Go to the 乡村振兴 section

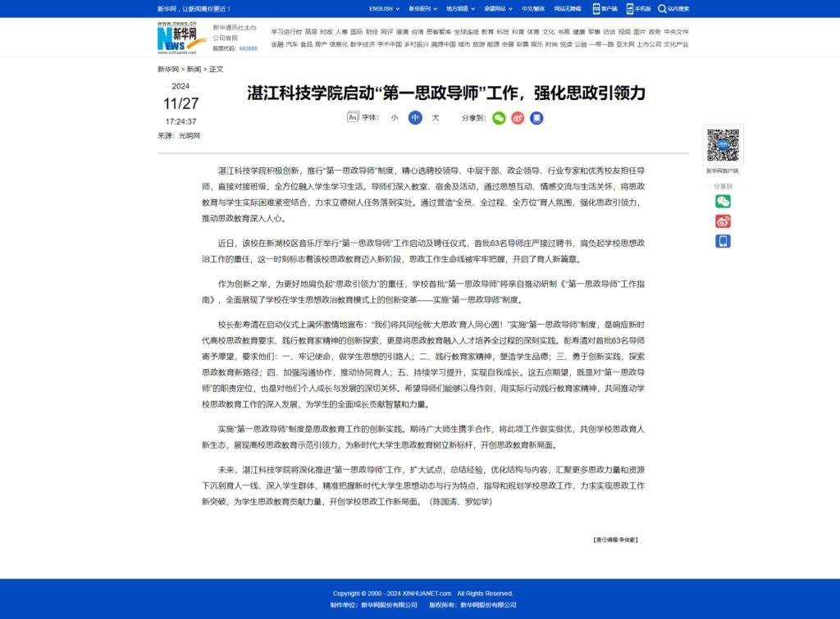tap(416, 44)
